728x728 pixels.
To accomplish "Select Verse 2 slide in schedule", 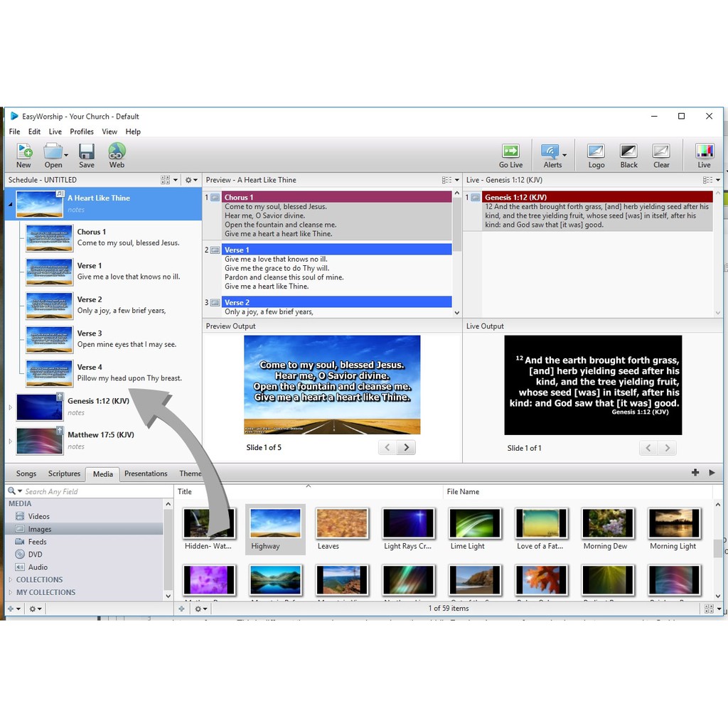I will pos(50,305).
